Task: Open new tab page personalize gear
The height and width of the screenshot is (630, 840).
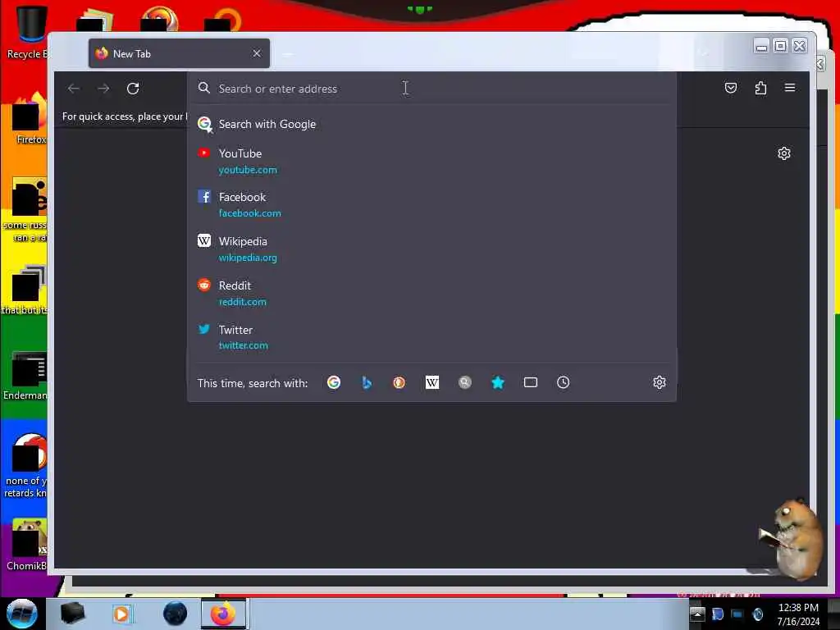Action: [784, 153]
